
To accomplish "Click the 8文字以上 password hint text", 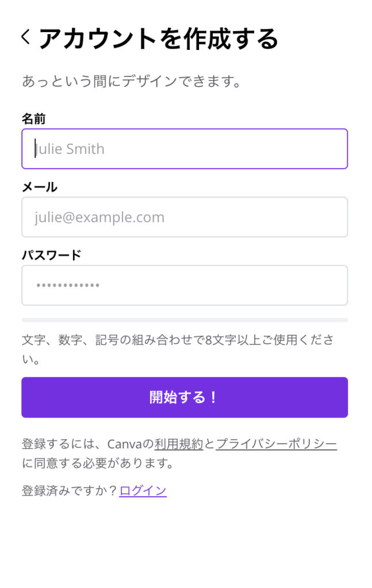I will (x=177, y=340).
